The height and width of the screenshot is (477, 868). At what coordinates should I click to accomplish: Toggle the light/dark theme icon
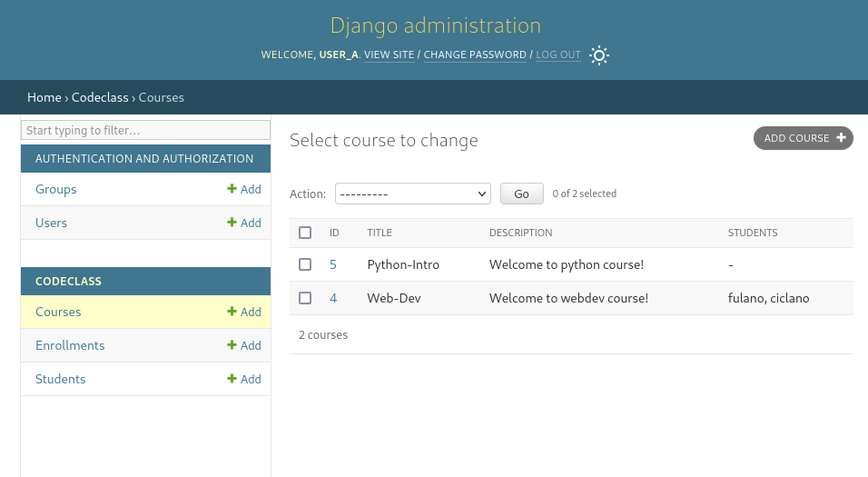598,55
